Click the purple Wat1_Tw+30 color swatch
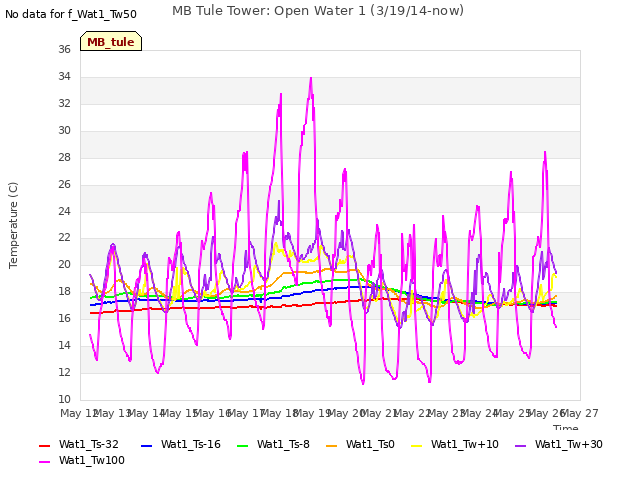This screenshot has height=480, width=640. pyautogui.click(x=520, y=446)
